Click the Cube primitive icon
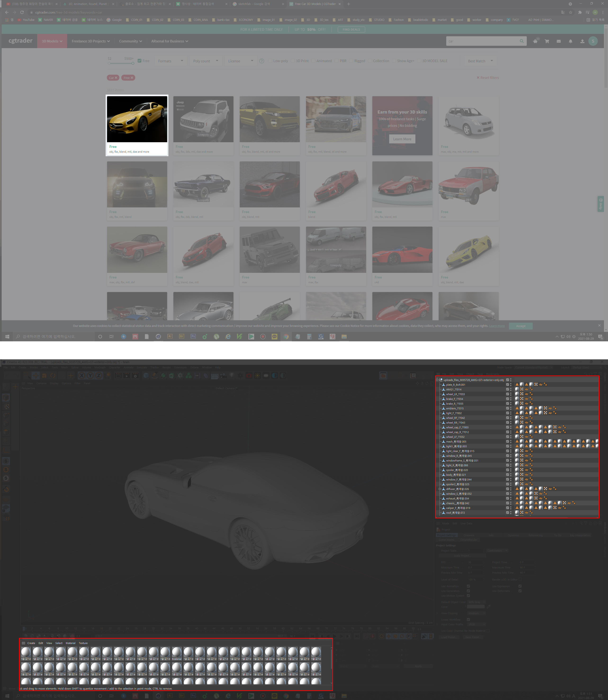 [146, 376]
